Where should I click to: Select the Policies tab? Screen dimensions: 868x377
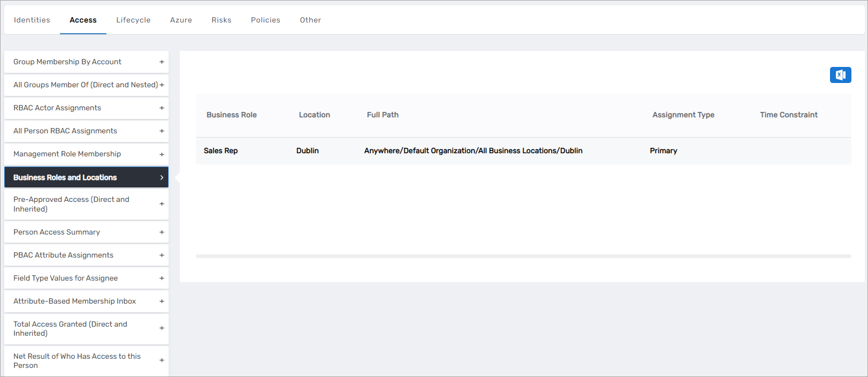coord(265,20)
